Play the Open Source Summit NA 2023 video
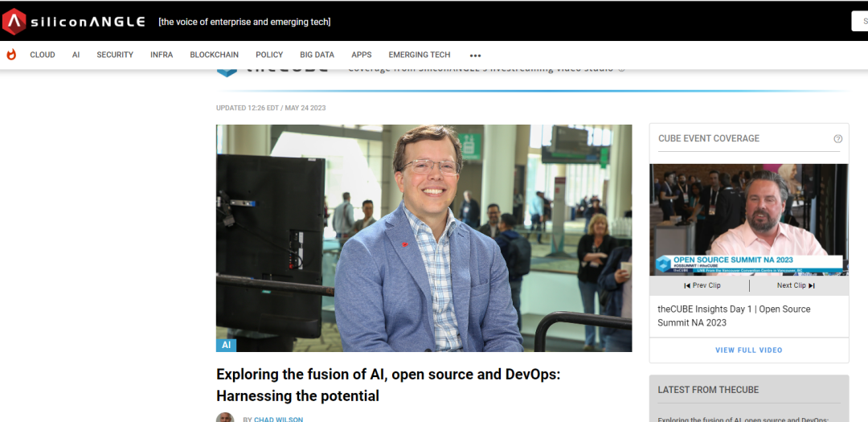868x422 pixels. 749,219
